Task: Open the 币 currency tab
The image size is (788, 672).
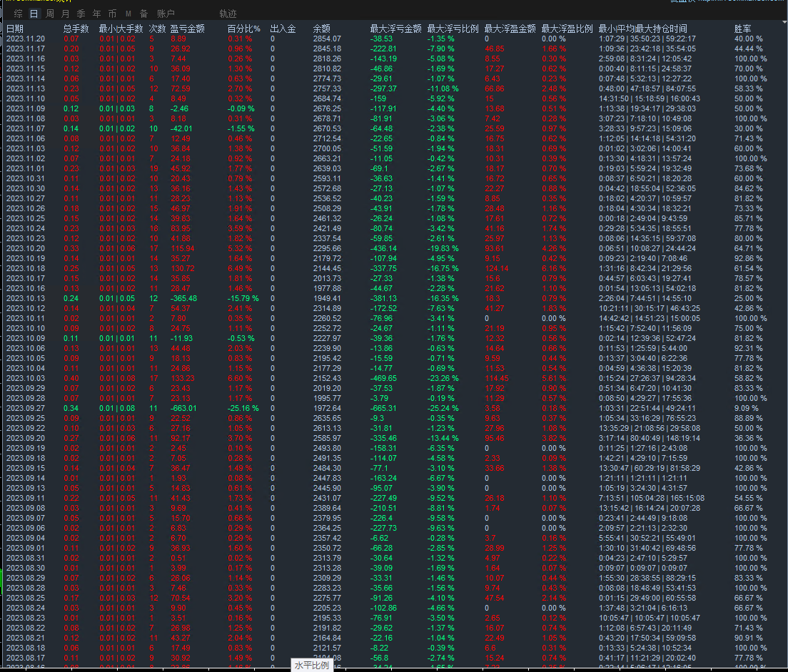Action: coord(112,14)
